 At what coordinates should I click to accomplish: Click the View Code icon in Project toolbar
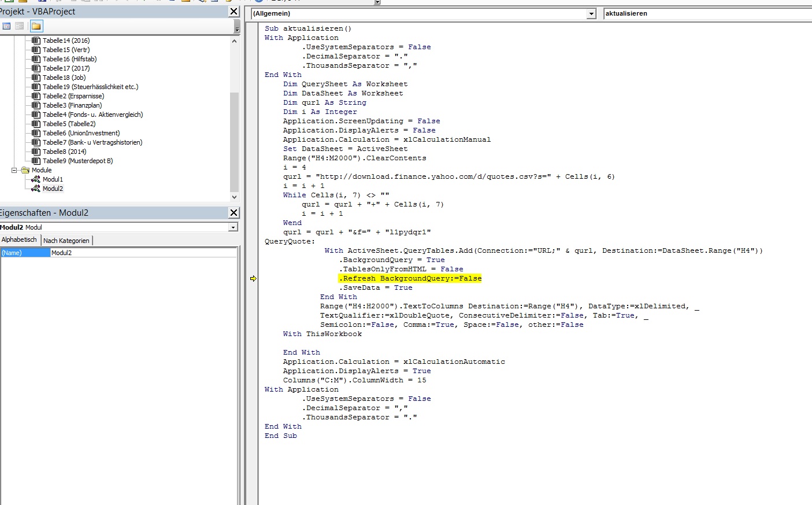6,26
